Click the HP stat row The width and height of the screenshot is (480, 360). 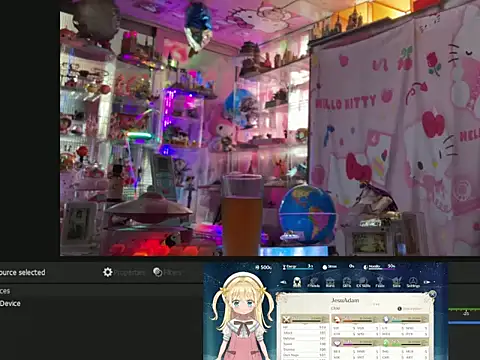click(304, 327)
